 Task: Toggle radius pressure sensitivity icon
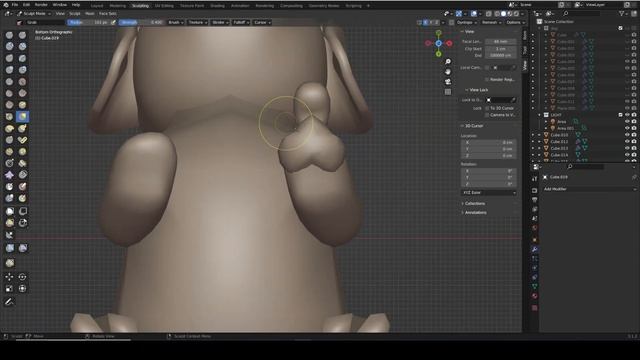113,22
